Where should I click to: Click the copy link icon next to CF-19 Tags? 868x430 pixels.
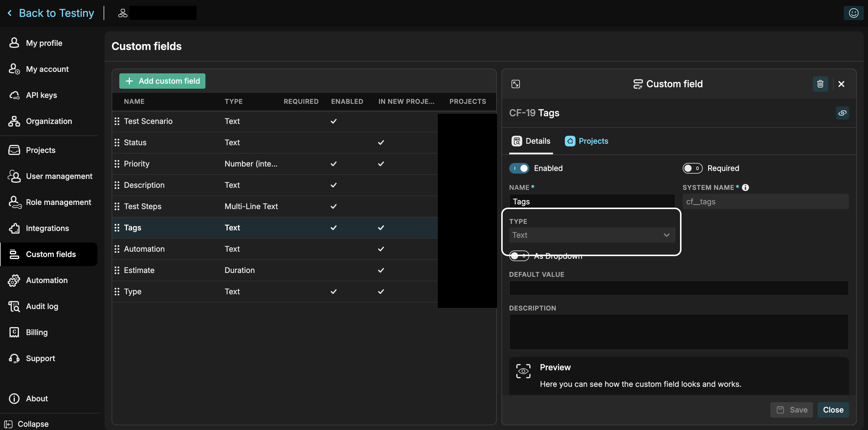[842, 113]
